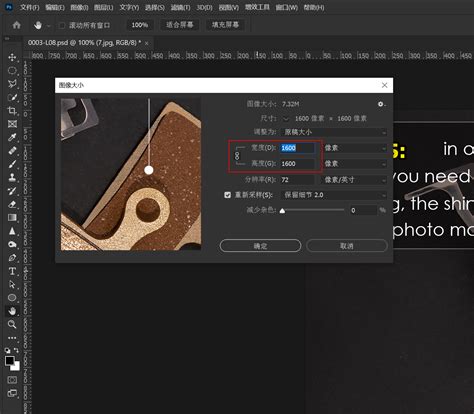The width and height of the screenshot is (474, 414).
Task: Click the 适合屏幕 button
Action: (x=180, y=25)
